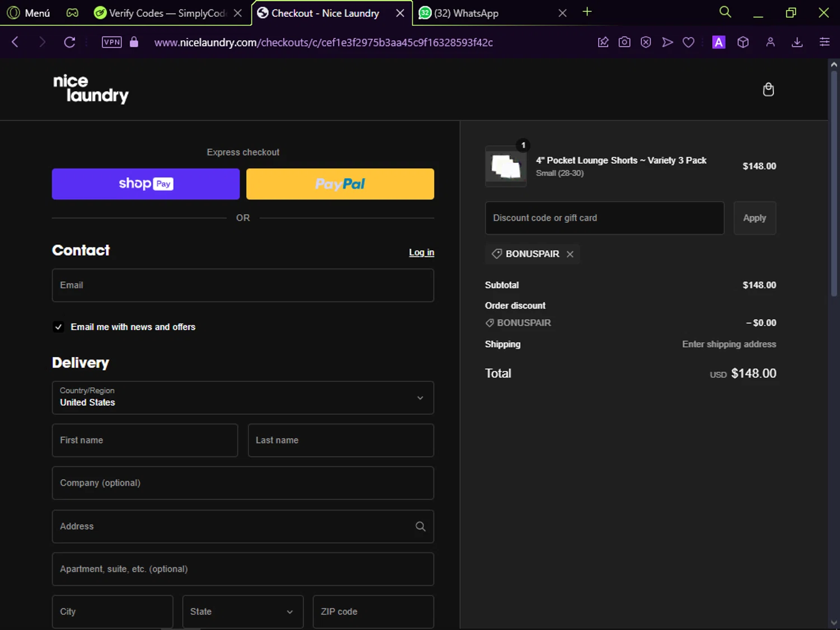Click the Last name field

[x=341, y=440]
